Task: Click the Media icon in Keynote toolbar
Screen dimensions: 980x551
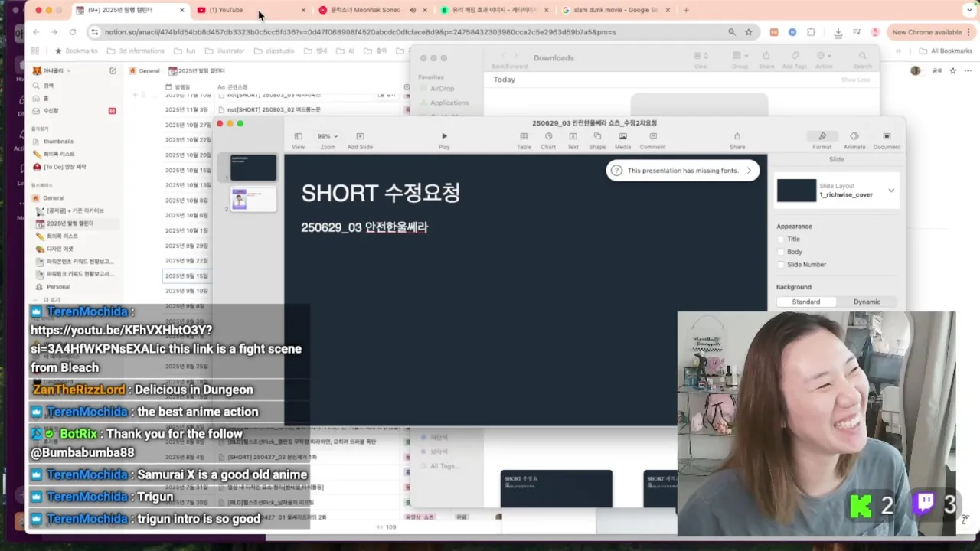Action: [622, 136]
